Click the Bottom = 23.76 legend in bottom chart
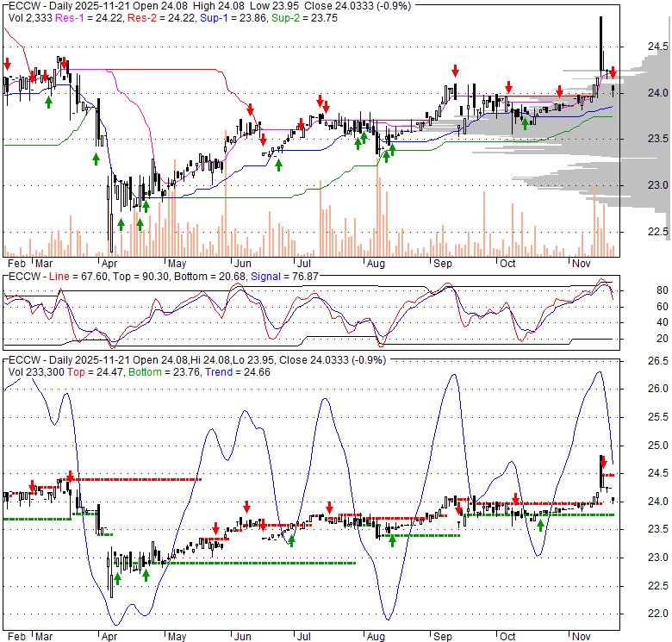 pos(165,372)
